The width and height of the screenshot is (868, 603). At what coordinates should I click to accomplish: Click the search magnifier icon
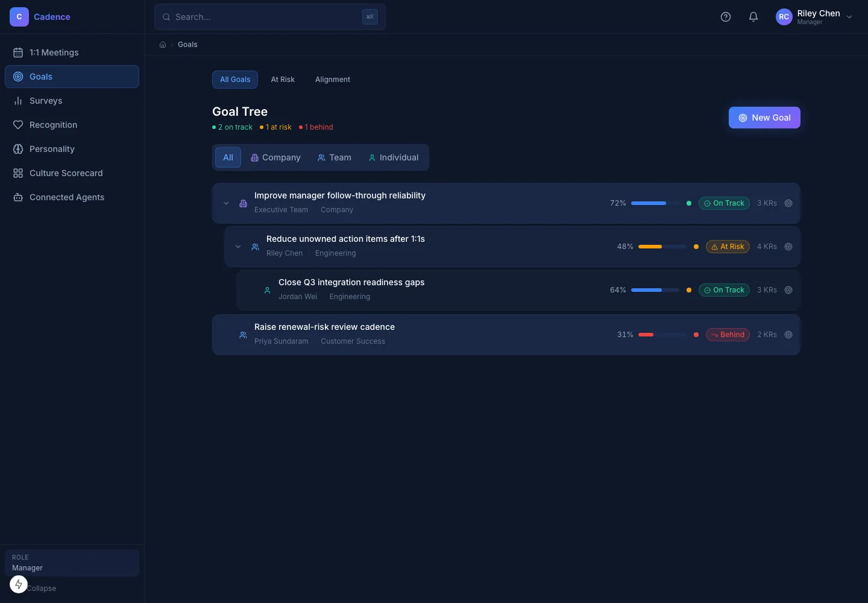pos(166,17)
